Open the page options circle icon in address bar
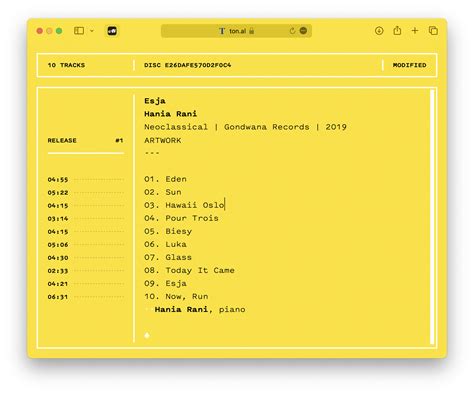Screen dimensions: 474x394 (303, 31)
